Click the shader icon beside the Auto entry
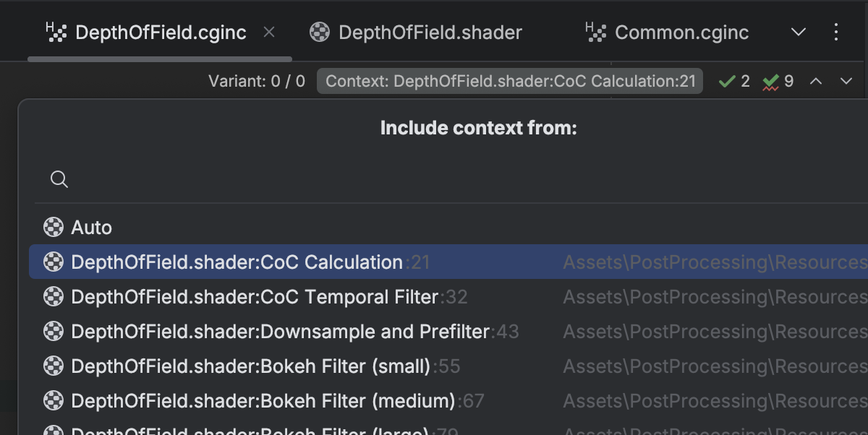The image size is (868, 435). (54, 227)
